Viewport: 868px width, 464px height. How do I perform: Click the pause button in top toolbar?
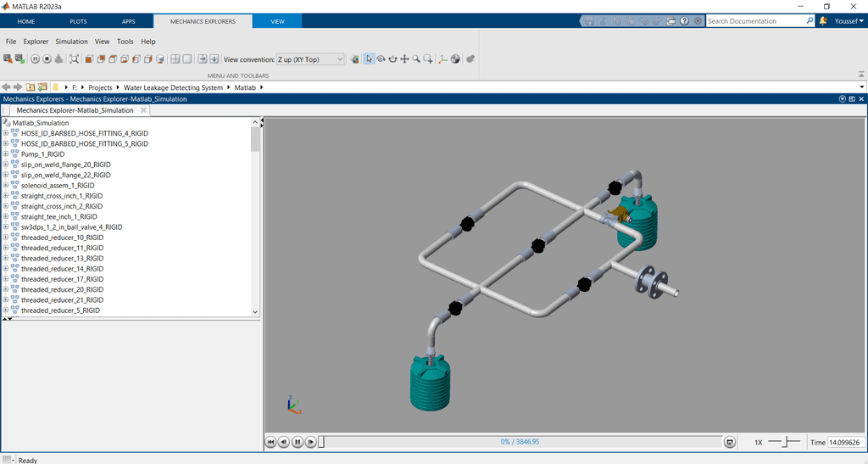coord(35,59)
